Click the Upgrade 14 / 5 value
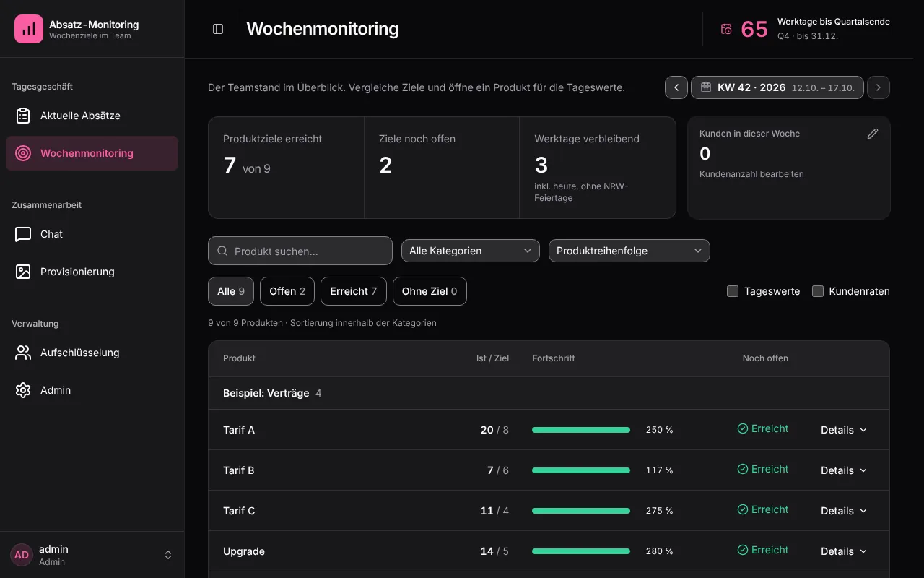 tap(494, 551)
